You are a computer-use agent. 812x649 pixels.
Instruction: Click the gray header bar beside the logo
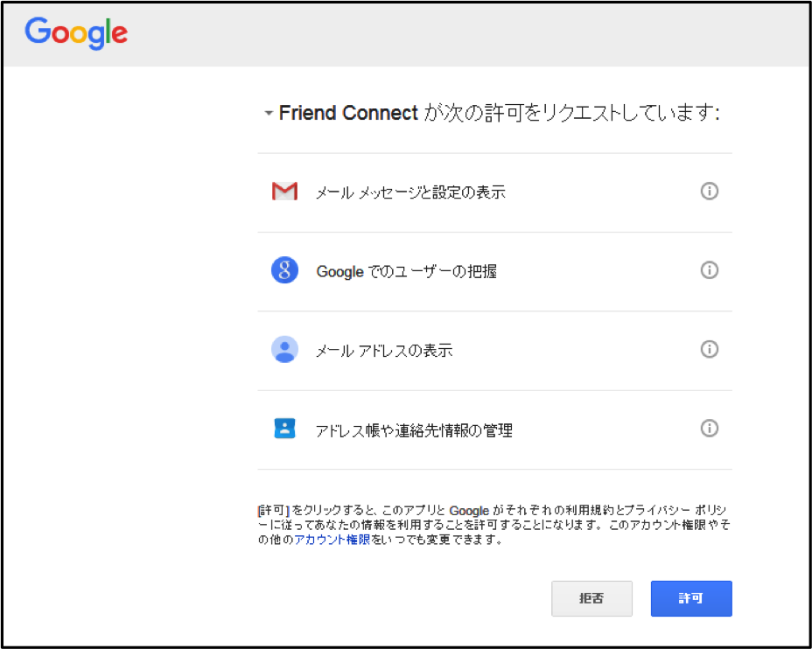tap(466, 35)
